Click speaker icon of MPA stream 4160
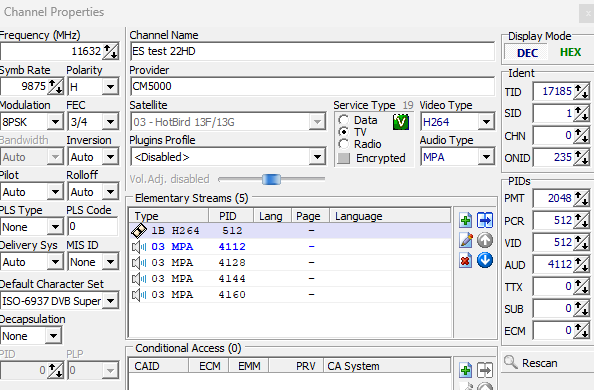 (x=139, y=295)
